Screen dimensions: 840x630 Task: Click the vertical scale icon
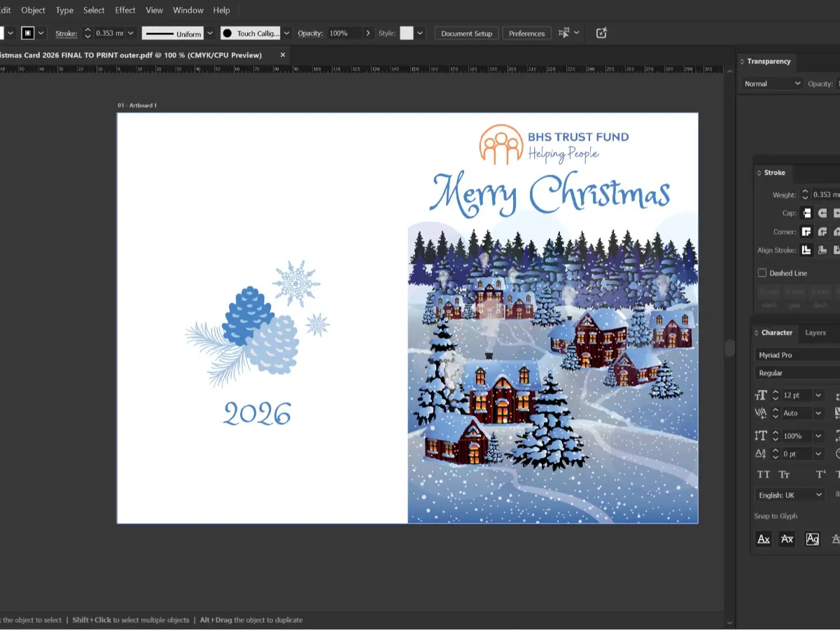(761, 435)
